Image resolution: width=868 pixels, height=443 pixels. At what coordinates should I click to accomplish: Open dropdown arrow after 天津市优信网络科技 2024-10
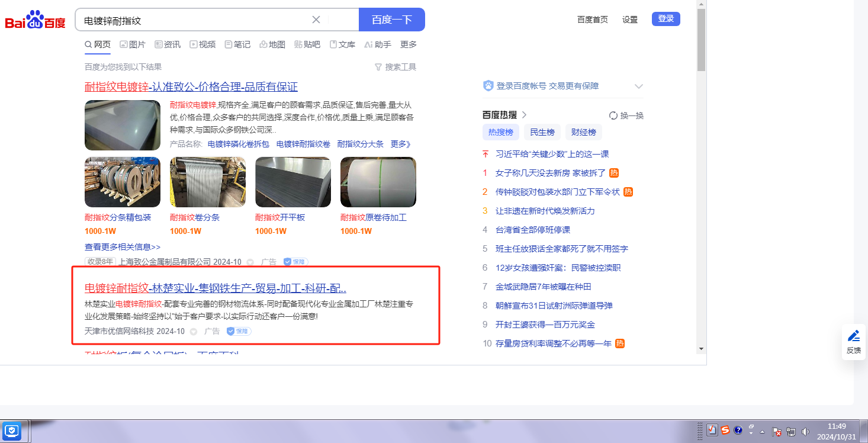pos(194,331)
